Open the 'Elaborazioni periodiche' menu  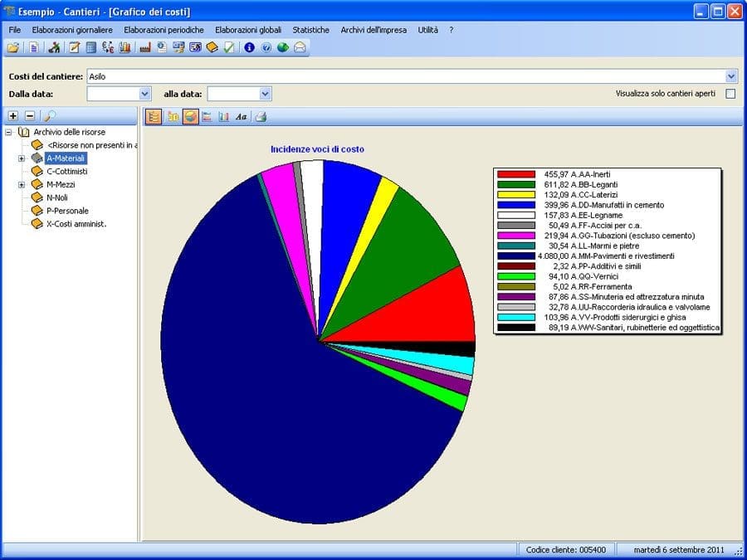(x=164, y=30)
